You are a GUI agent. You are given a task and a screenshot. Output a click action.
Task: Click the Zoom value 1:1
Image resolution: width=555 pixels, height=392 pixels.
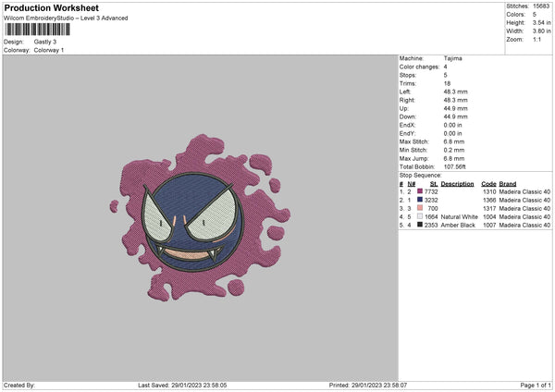point(536,39)
